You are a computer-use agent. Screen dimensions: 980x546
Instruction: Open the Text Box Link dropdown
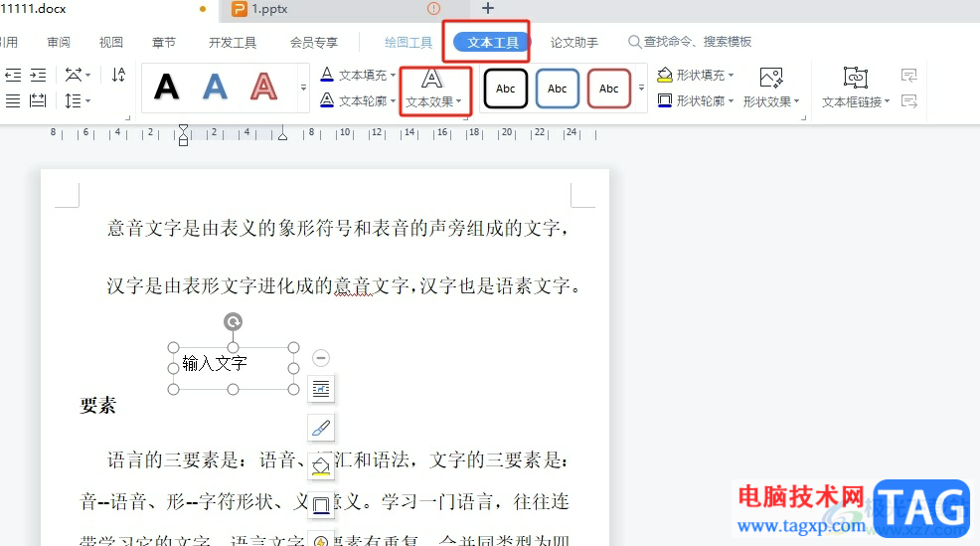pyautogui.click(x=856, y=89)
